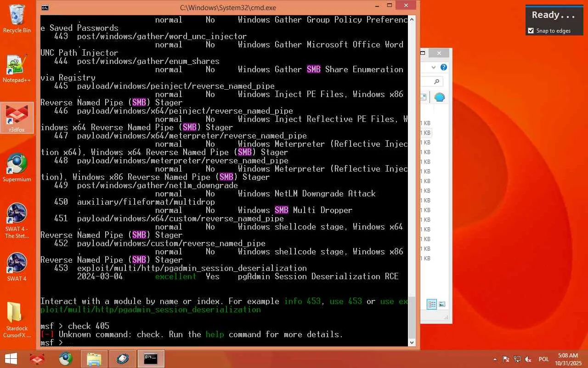
Task: Open Help in the Explorer window
Action: pos(443,67)
